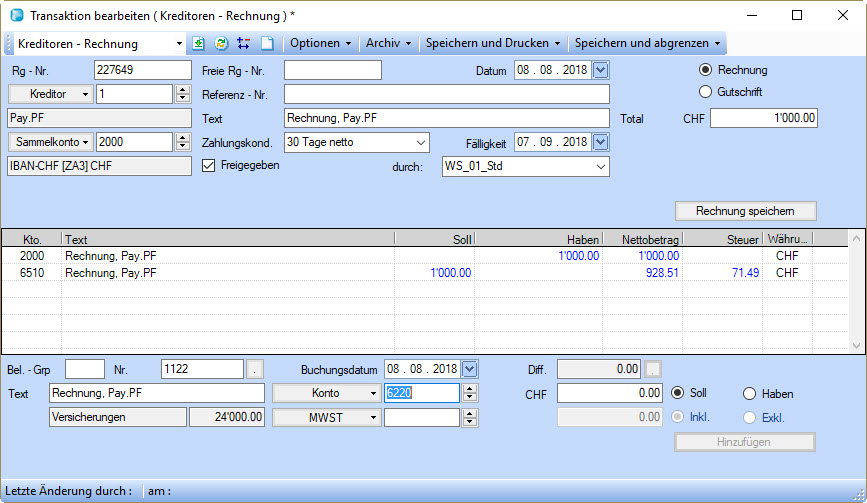Click the red-blue arrows toolbar icon
The height and width of the screenshot is (503, 867).
243,44
